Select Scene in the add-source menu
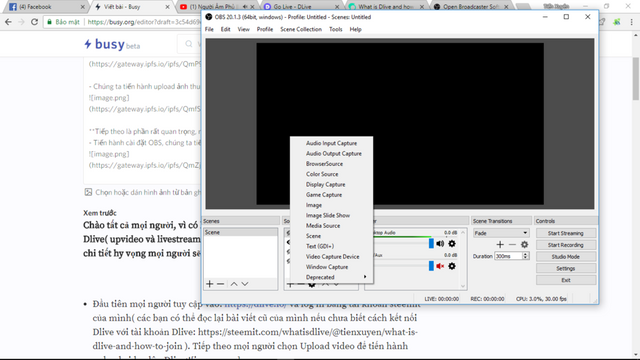640x360 pixels. click(331, 236)
